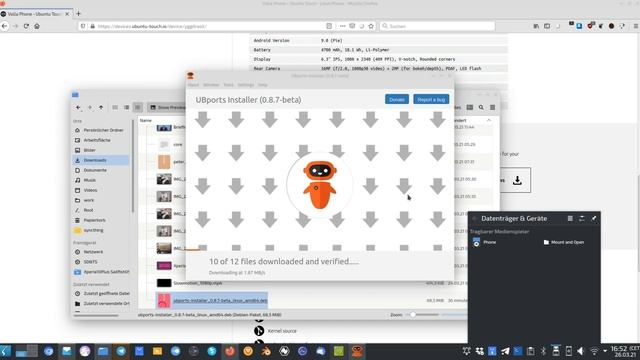Click the download icon button on the web page

[x=517, y=180]
